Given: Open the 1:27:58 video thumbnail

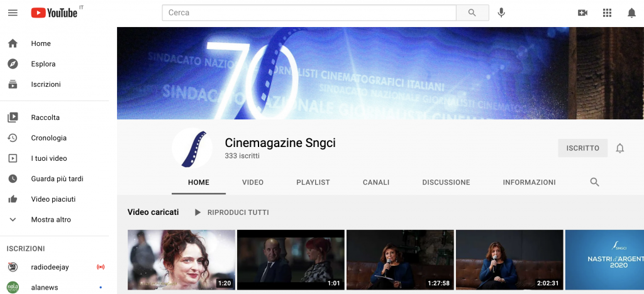Looking at the screenshot, I should (400, 259).
